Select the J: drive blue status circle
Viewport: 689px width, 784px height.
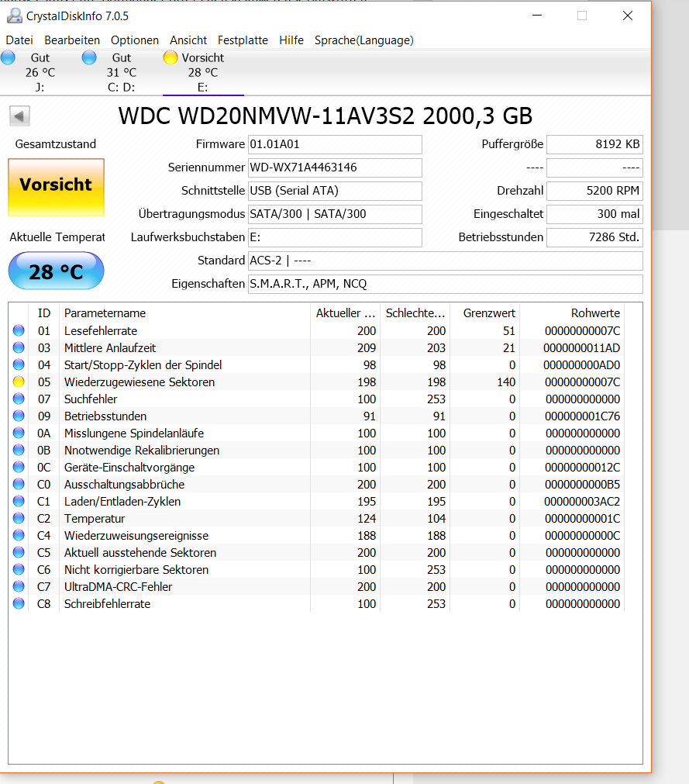pyautogui.click(x=8, y=57)
